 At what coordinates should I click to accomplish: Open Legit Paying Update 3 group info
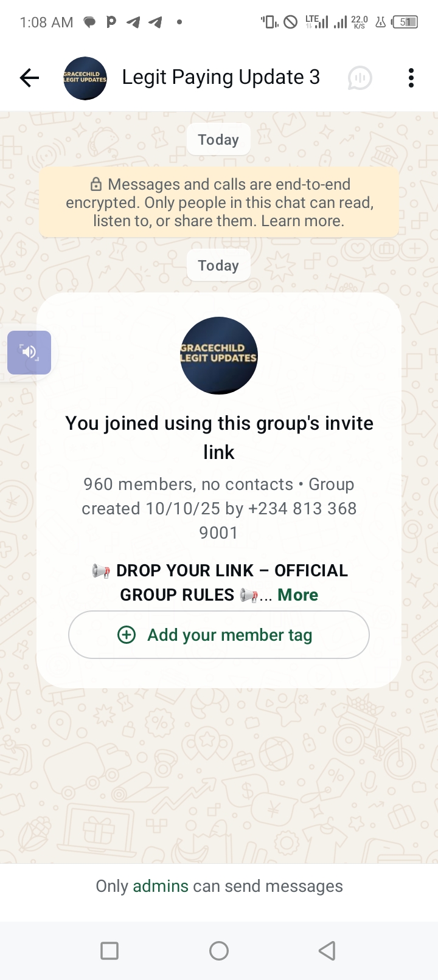click(221, 78)
